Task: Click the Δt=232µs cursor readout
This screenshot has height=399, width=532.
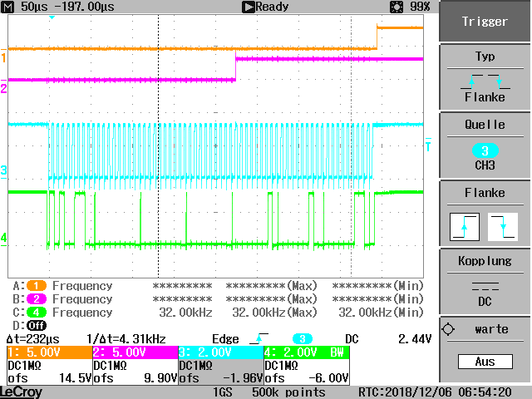Action: click(x=33, y=339)
